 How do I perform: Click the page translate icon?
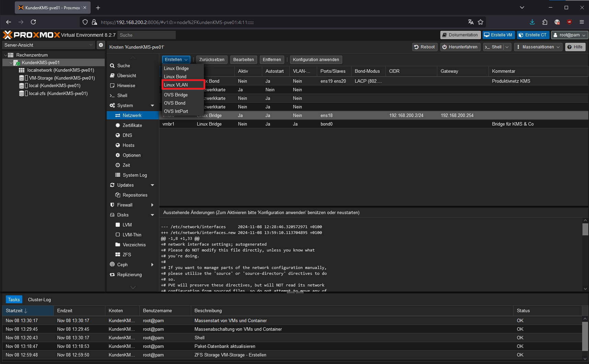[x=471, y=22]
